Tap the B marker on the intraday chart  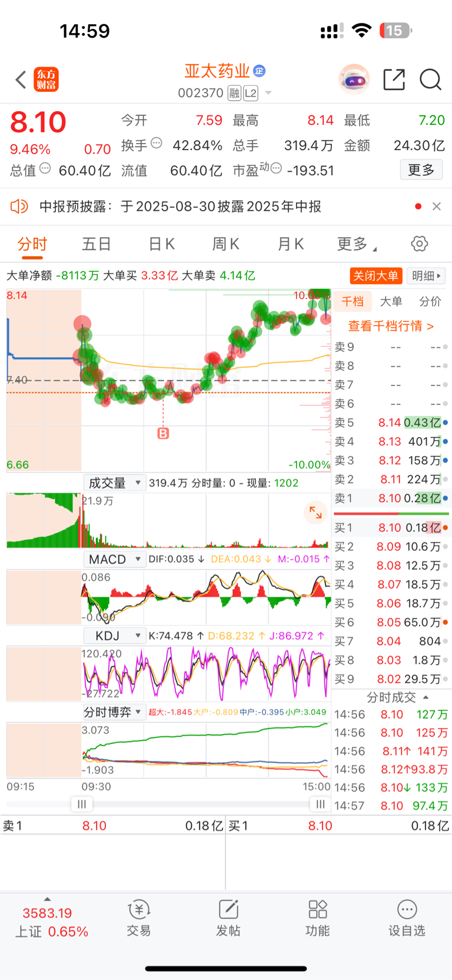coord(163,433)
